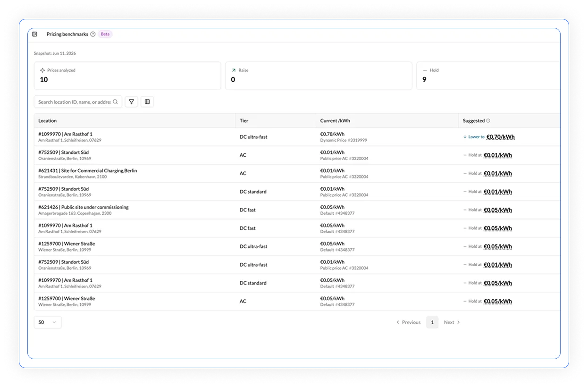Go to Next page
The height and width of the screenshot is (387, 588).
click(452, 322)
